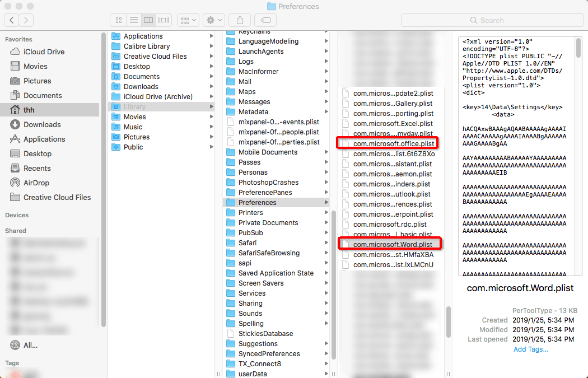Click the Share toolbar icon
Screen dimensions: 588x378
pyautogui.click(x=240, y=20)
